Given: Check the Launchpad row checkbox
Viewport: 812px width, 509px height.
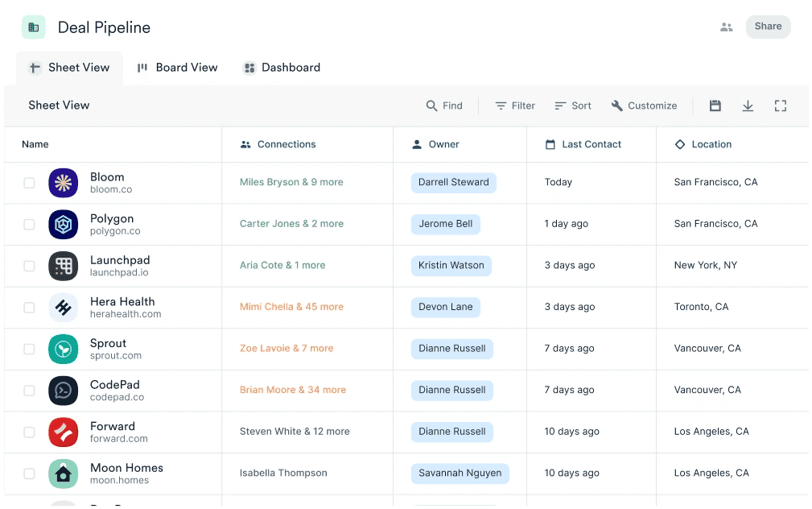Looking at the screenshot, I should click(29, 266).
